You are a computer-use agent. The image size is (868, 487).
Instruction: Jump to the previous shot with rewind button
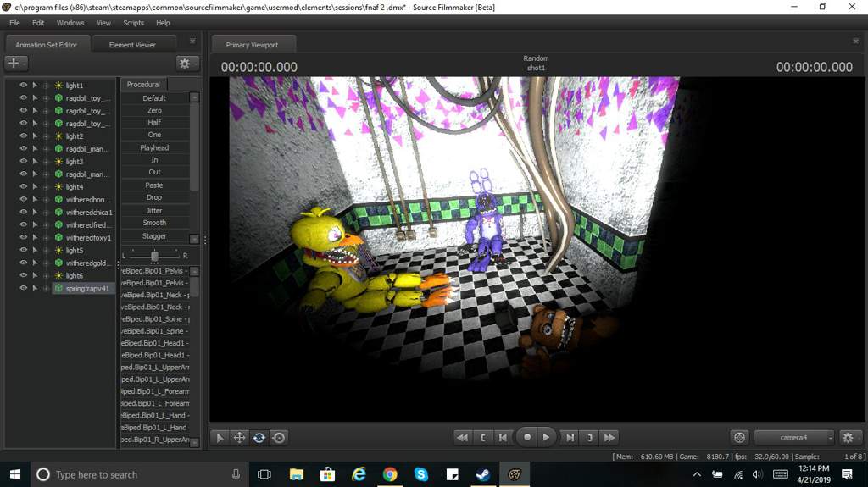[x=462, y=437]
